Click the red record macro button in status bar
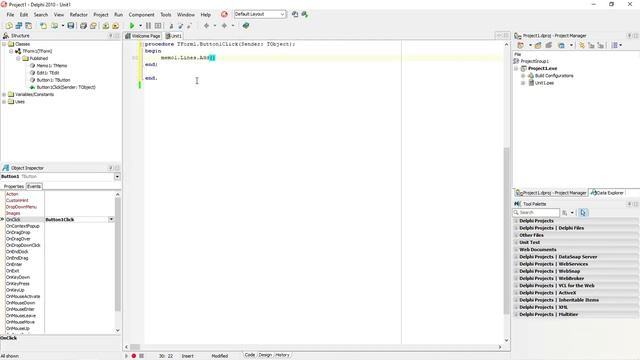Image resolution: width=640 pixels, height=360 pixels. click(133, 356)
